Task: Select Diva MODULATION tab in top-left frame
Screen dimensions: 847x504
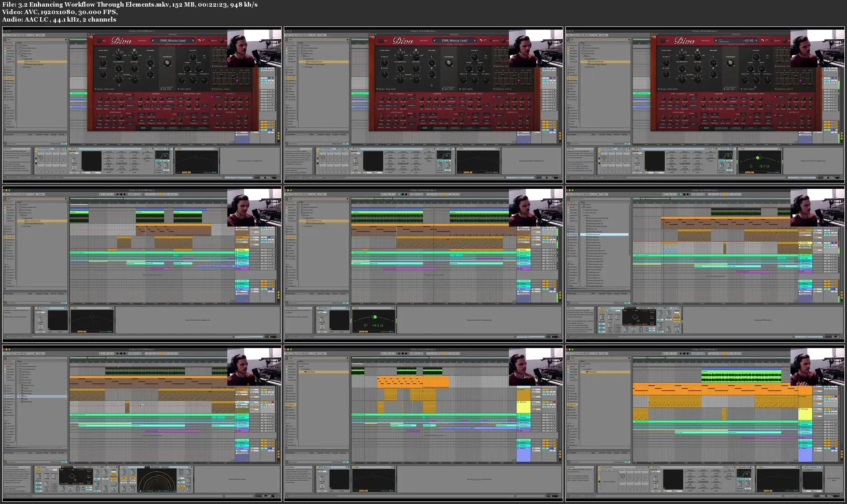Action: 158,128
